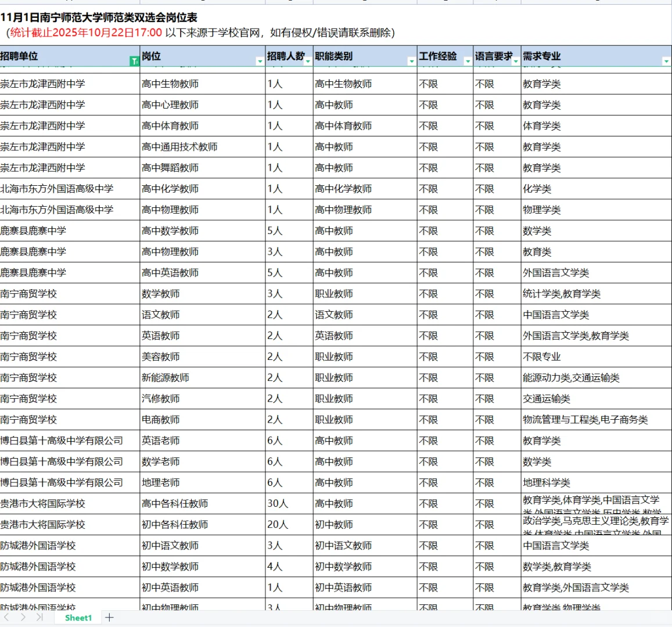Select the title cell 11月1日南宁师范大学师范类双选会岗位表
Image resolution: width=672 pixels, height=627 pixels.
coord(99,17)
